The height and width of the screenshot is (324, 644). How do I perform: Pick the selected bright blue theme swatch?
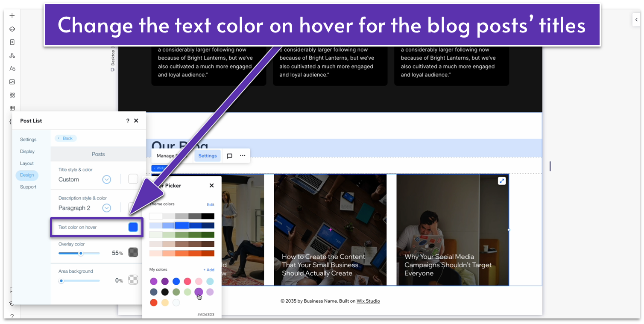pyautogui.click(x=182, y=225)
